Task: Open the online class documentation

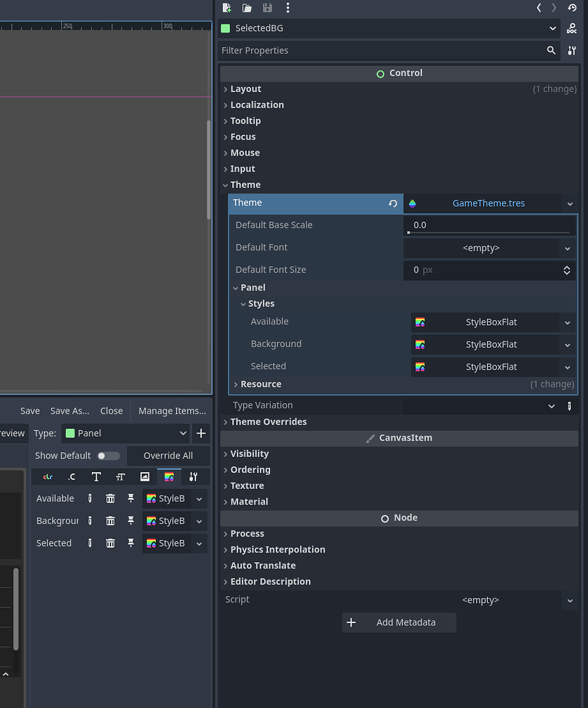Action: pos(572,28)
